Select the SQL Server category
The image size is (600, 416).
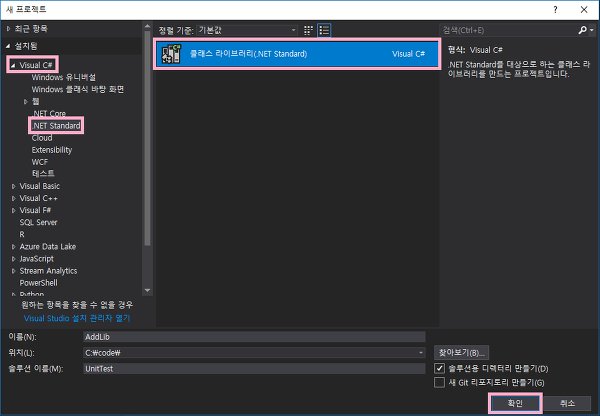[x=38, y=222]
